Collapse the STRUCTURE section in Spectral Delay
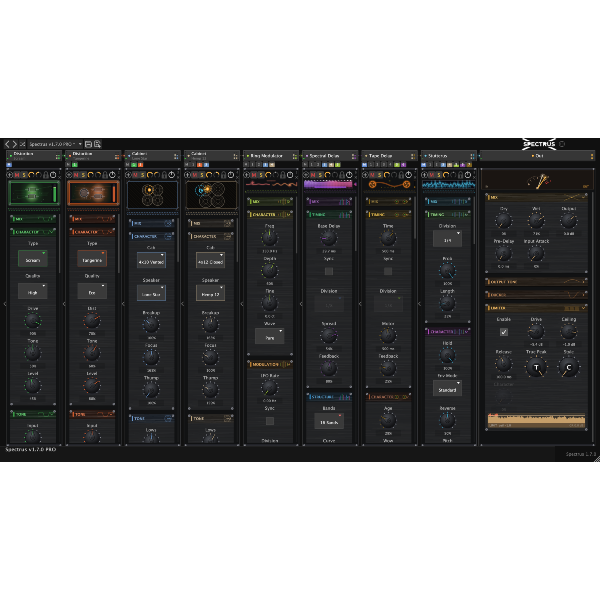Screen dimensions: 600x600 tap(329, 397)
